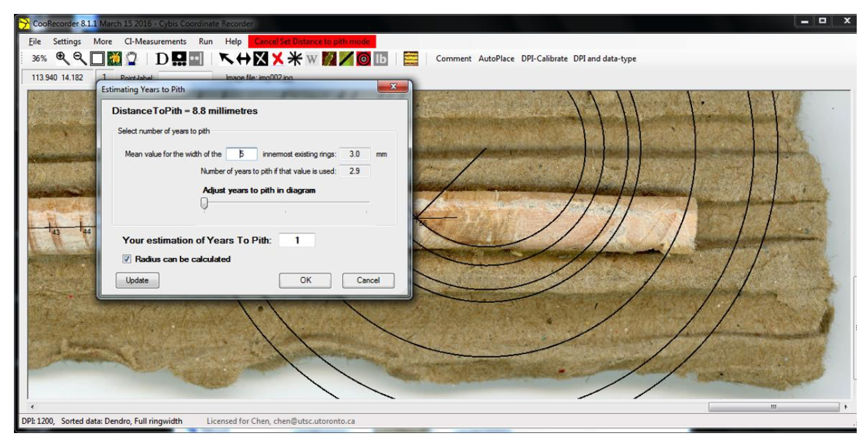Open the More menu
This screenshot has height=443, width=868.
point(103,41)
